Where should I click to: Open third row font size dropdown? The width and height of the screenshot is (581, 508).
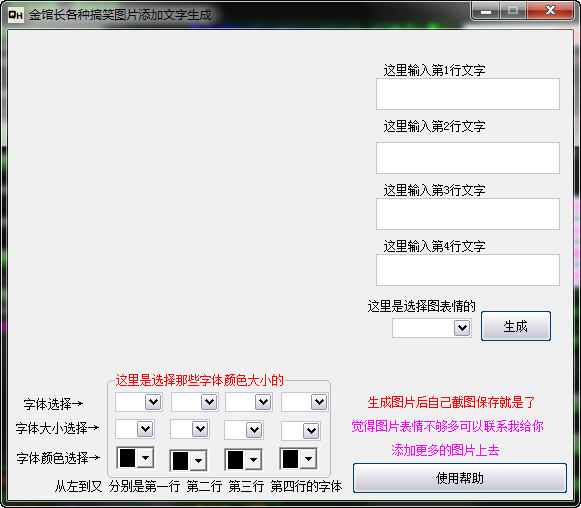coord(244,430)
